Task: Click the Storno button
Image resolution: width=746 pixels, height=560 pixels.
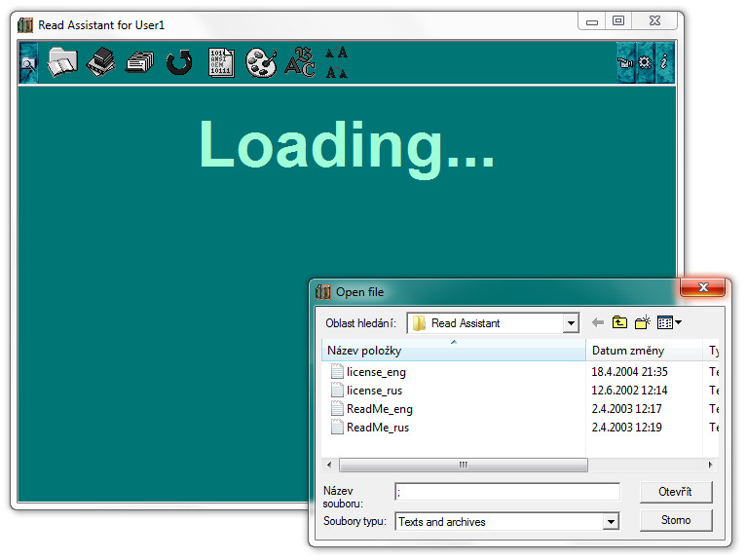Action: pos(676,520)
